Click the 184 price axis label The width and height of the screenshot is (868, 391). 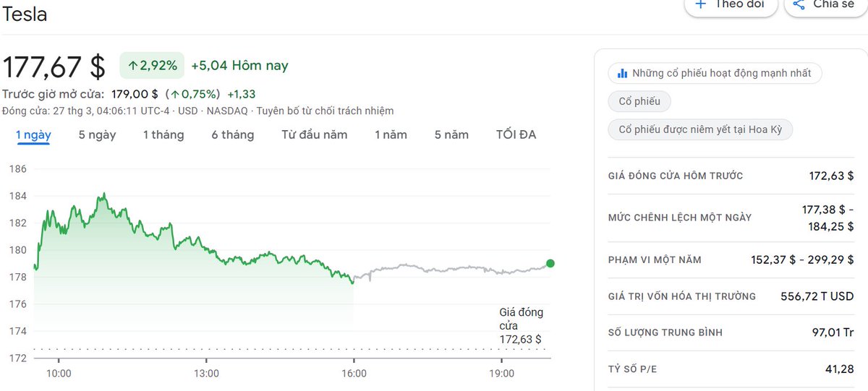coord(18,196)
